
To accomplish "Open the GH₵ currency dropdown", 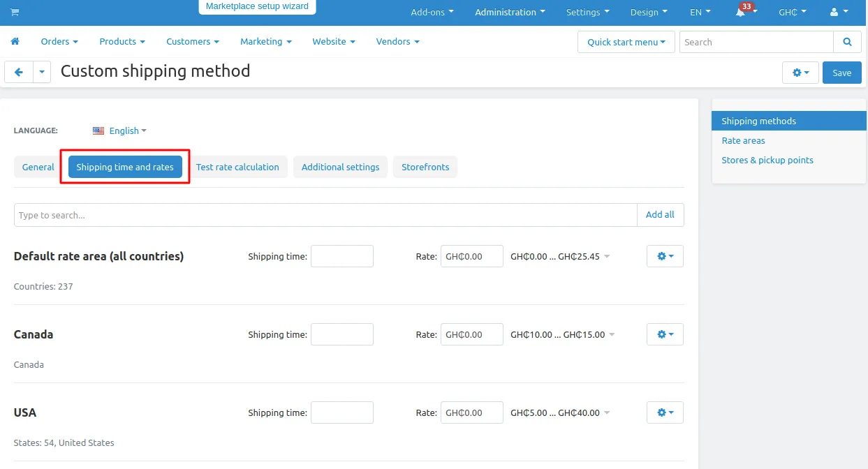I will click(x=793, y=12).
